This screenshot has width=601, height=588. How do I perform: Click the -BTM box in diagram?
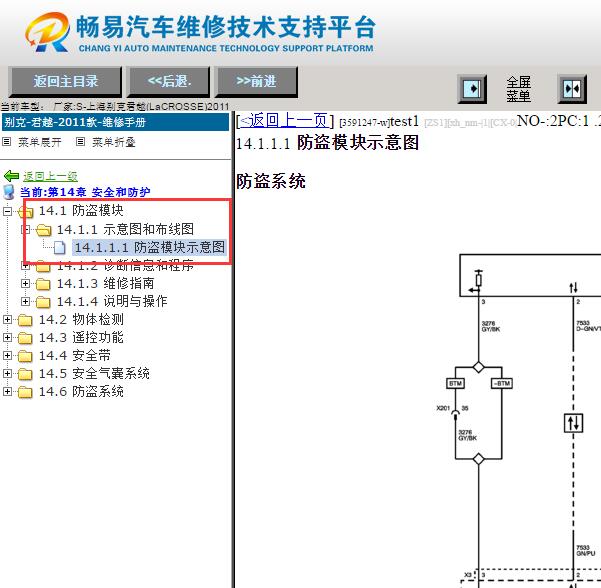pyautogui.click(x=502, y=383)
